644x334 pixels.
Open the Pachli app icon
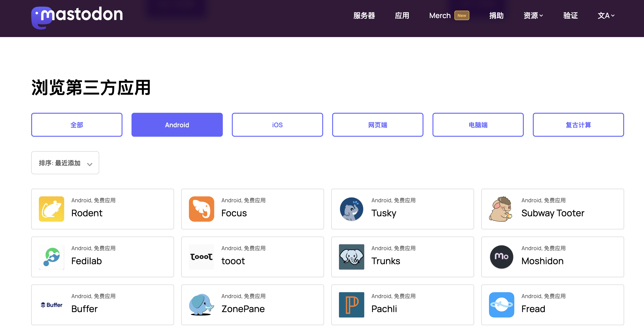pyautogui.click(x=351, y=304)
